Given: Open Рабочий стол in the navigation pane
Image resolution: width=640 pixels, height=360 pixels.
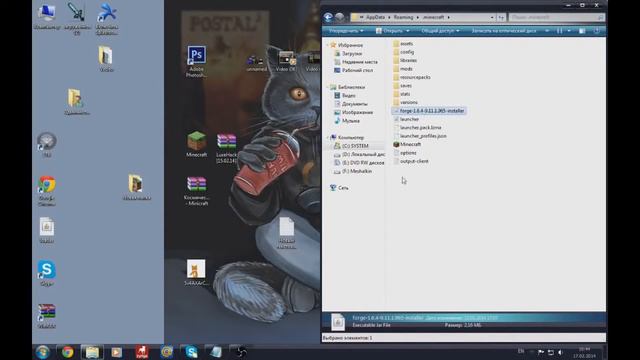Looking at the screenshot, I should click(x=357, y=70).
